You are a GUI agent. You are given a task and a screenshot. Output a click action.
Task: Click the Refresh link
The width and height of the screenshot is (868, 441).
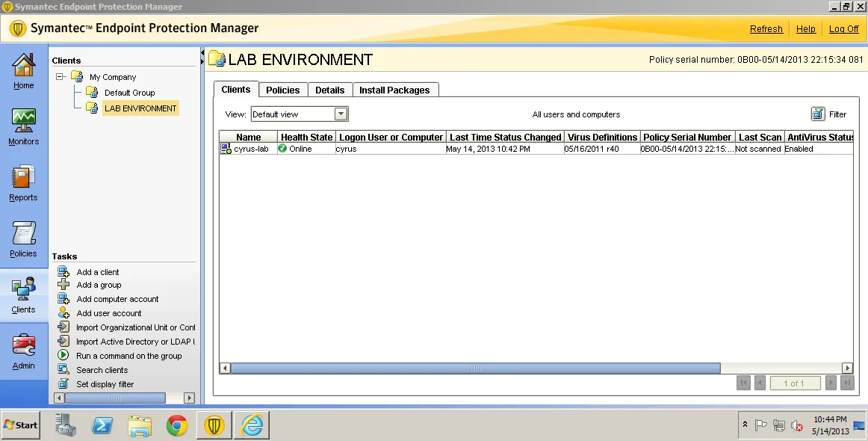coord(766,29)
